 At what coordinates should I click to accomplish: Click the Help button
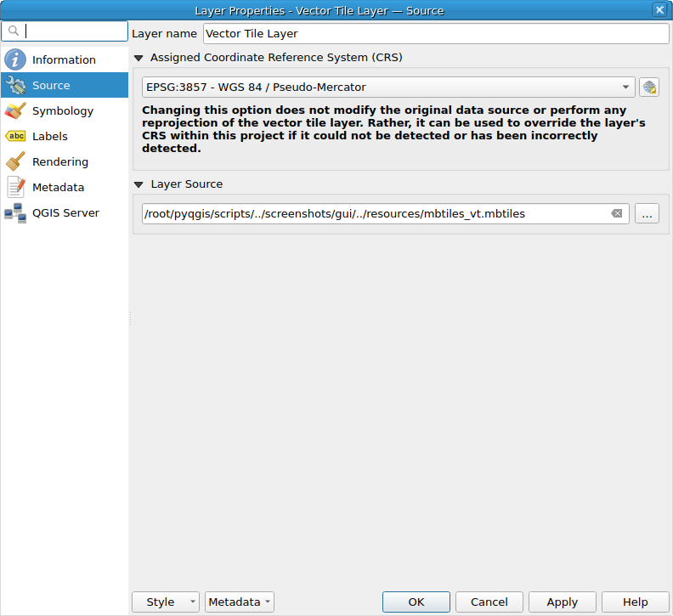click(x=635, y=602)
